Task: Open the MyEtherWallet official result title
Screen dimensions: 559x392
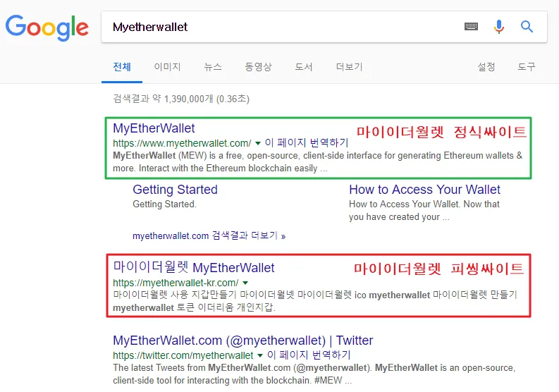Action: 154,128
